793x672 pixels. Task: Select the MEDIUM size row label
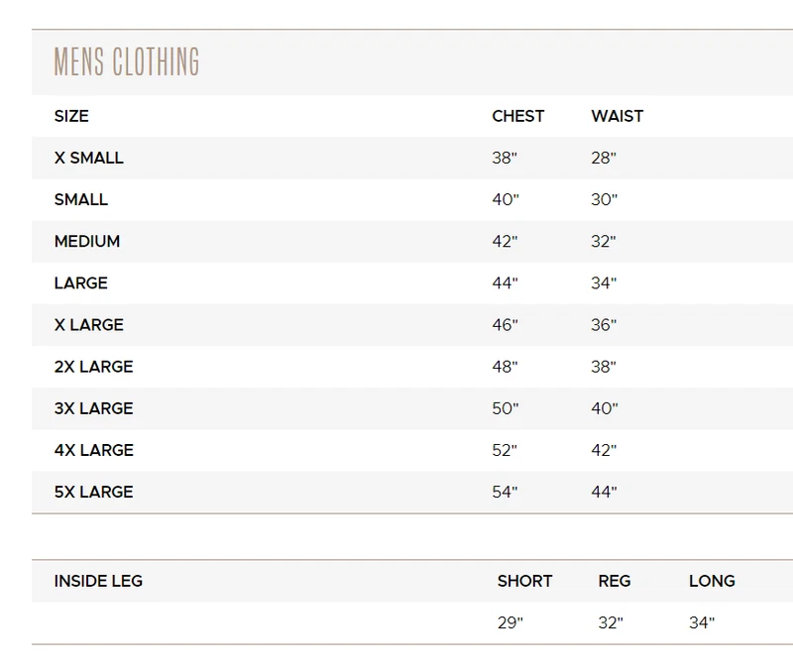point(87,241)
